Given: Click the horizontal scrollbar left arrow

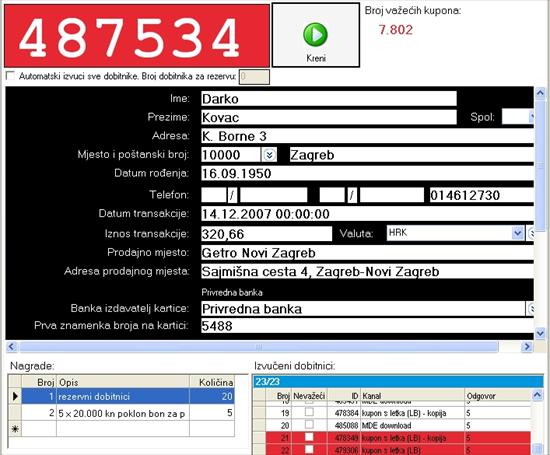Looking at the screenshot, I should [x=12, y=347].
